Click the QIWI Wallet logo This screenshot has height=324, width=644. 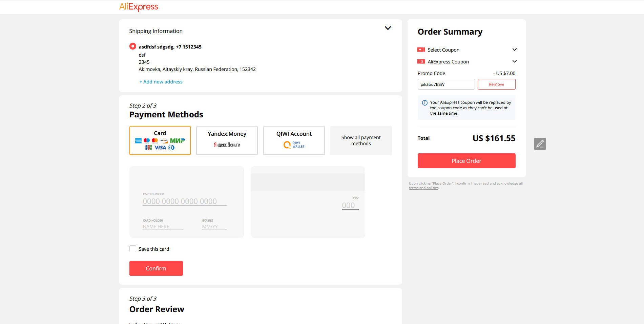pyautogui.click(x=294, y=145)
